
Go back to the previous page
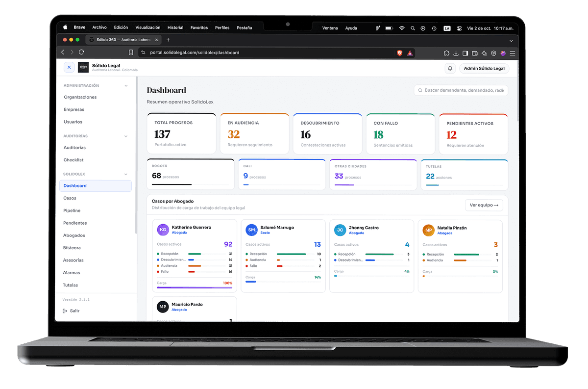coord(63,52)
